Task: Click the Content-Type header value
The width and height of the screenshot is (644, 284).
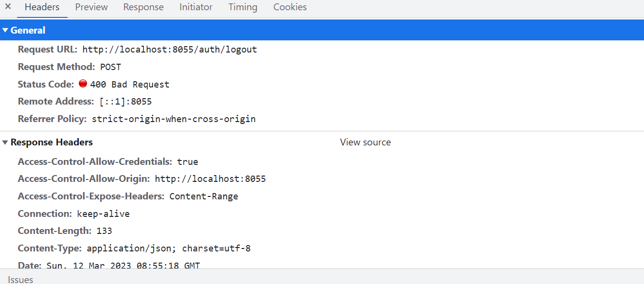Action: tap(168, 248)
